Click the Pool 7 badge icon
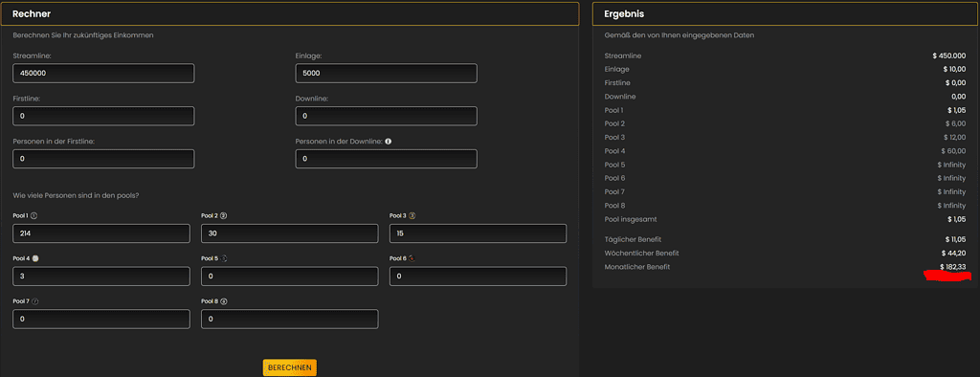The width and height of the screenshot is (980, 377). 35,300
